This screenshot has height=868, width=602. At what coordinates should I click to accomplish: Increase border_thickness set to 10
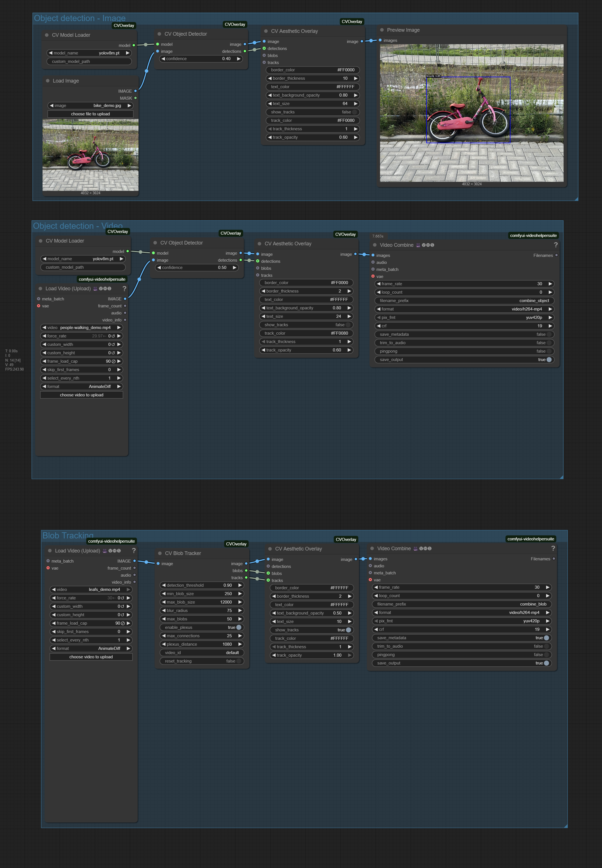point(355,78)
